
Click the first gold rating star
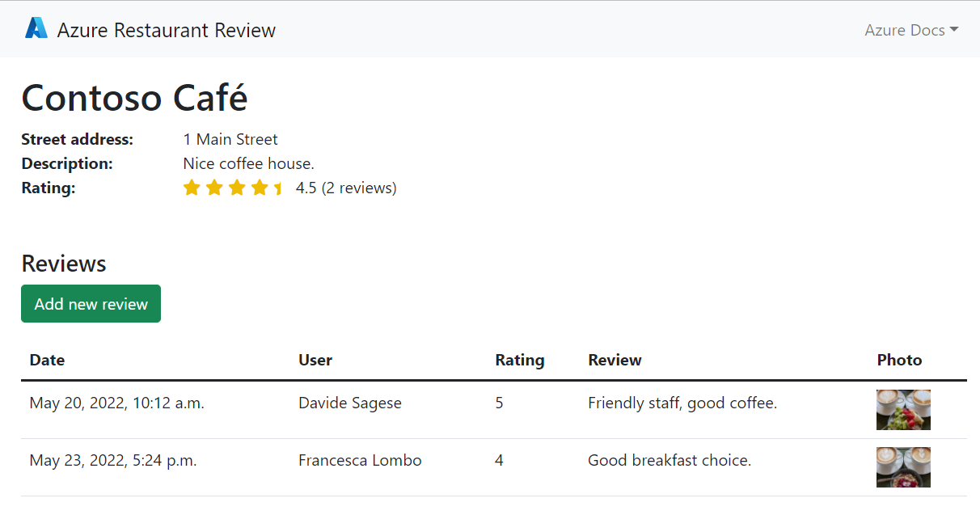click(x=192, y=188)
